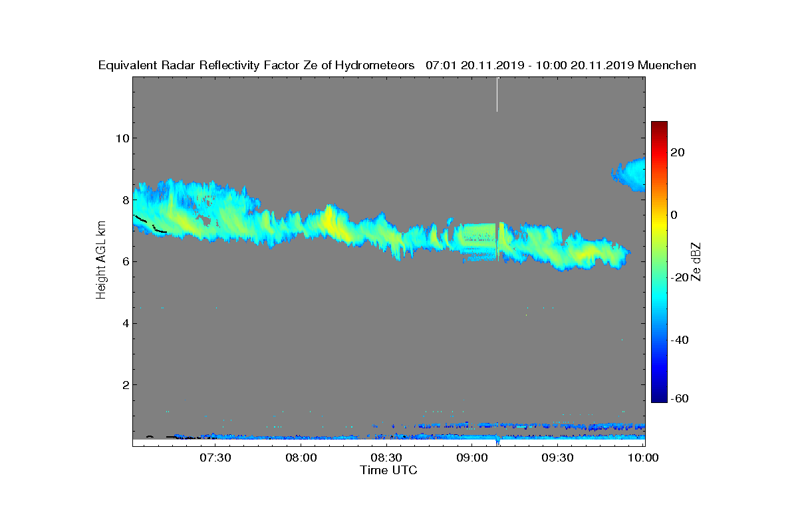Pick the dark blue bottom of colorbar

[x=659, y=398]
